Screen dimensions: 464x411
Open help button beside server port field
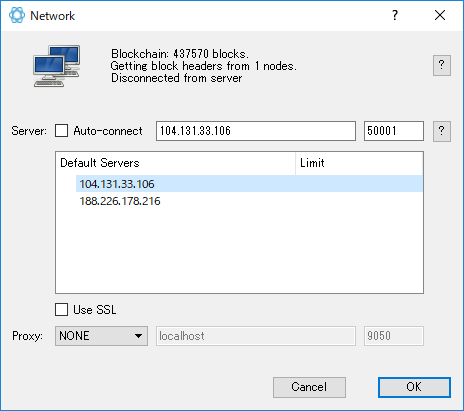point(442,131)
